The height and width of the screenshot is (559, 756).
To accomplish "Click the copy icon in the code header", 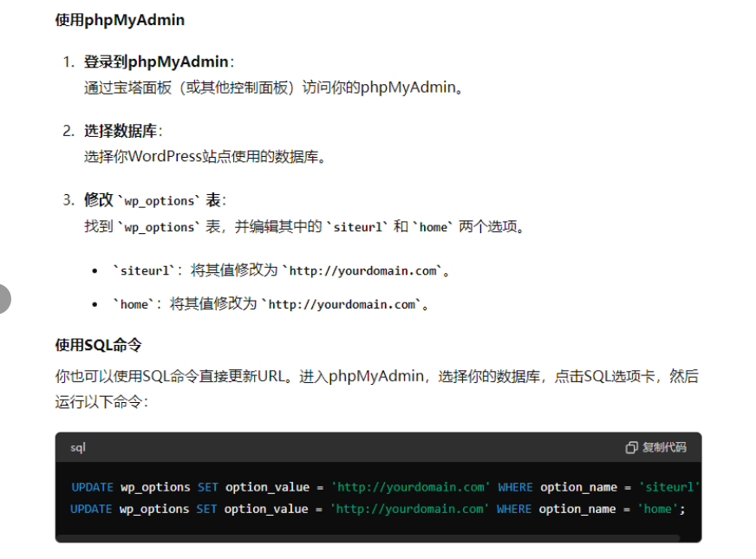I will pos(631,448).
